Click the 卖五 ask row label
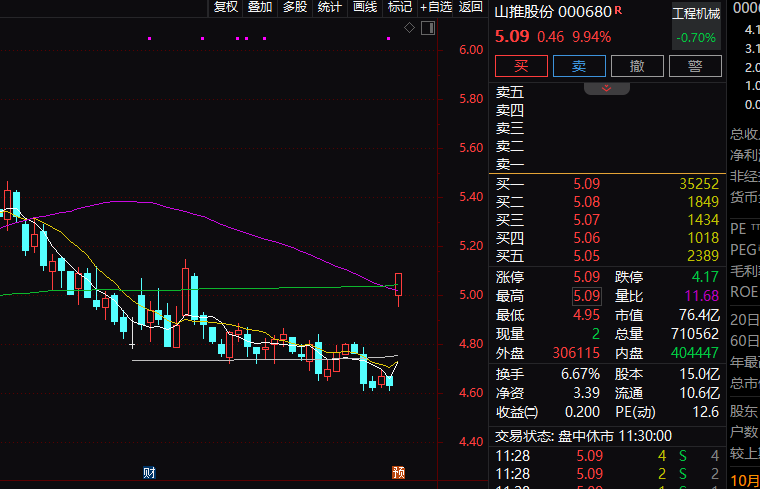This screenshot has width=760, height=489. [x=510, y=92]
